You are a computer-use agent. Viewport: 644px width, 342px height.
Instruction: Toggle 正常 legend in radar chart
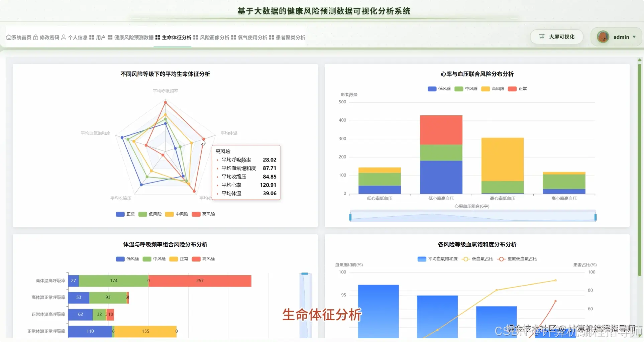coord(125,214)
